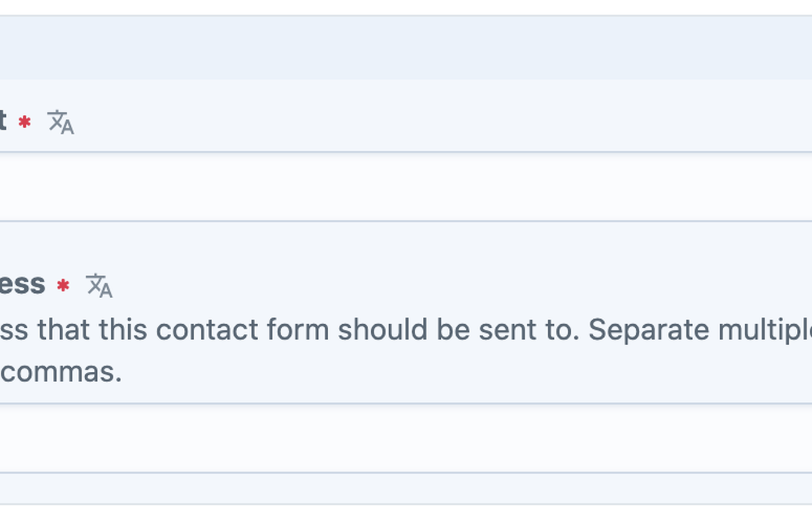Click the 'Separate multiple' help text

pos(700,330)
